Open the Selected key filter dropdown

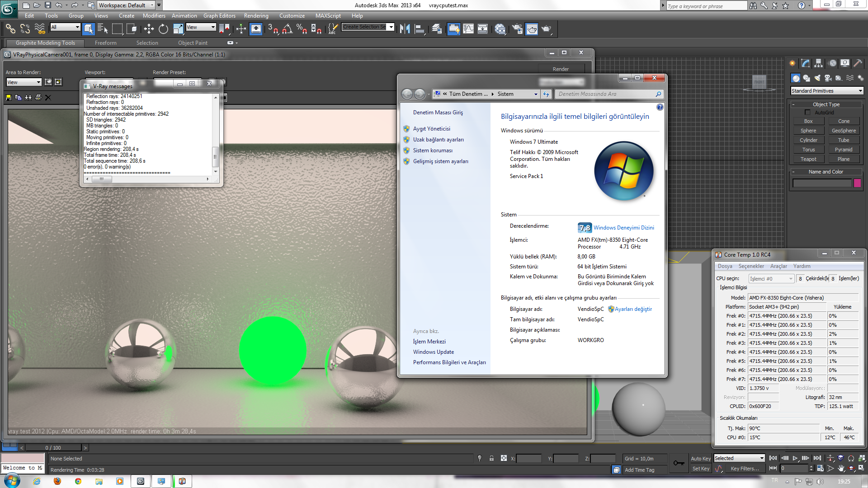point(739,458)
